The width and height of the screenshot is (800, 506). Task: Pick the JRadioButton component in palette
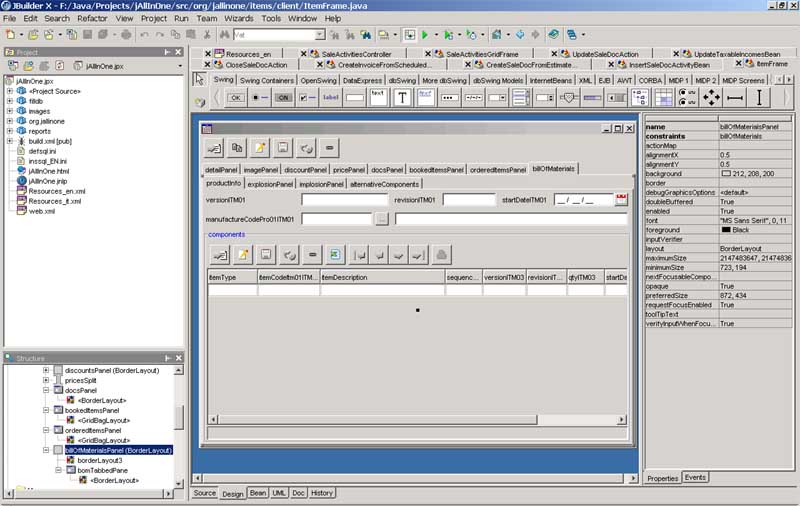coord(260,97)
